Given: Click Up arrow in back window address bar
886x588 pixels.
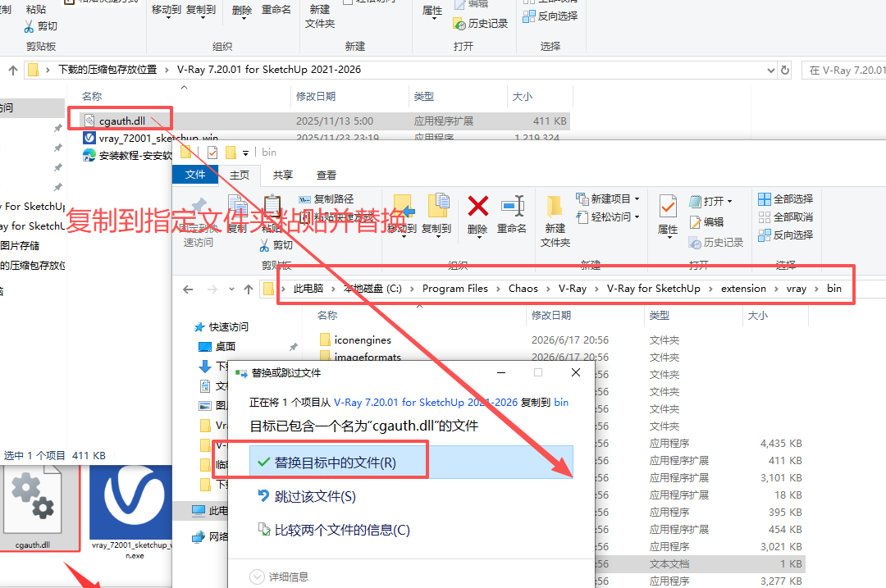Looking at the screenshot, I should click(x=13, y=70).
